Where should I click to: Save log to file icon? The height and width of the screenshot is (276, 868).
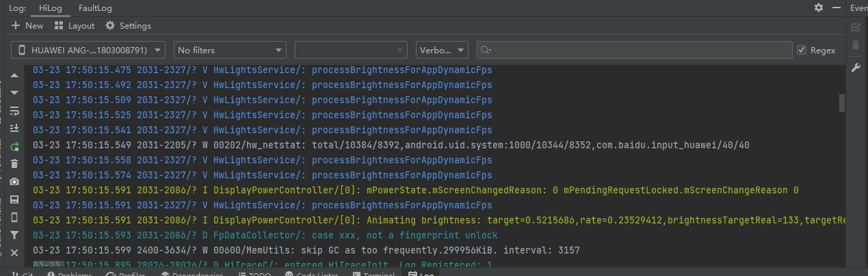[x=14, y=199]
